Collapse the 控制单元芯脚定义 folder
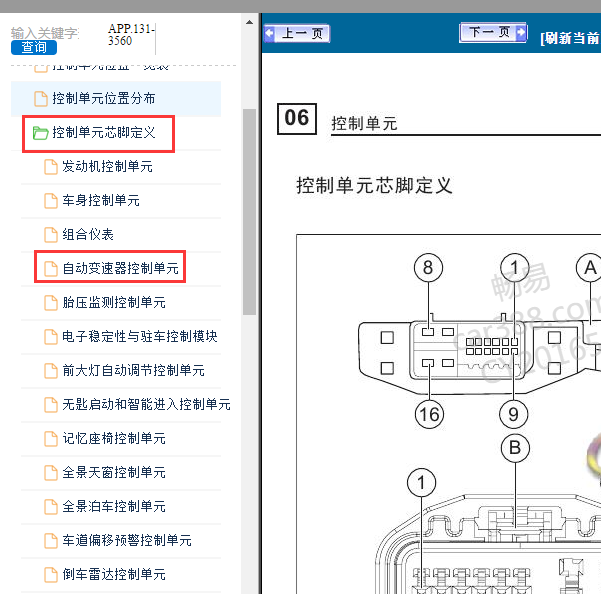Image resolution: width=601 pixels, height=594 pixels. coord(103,133)
